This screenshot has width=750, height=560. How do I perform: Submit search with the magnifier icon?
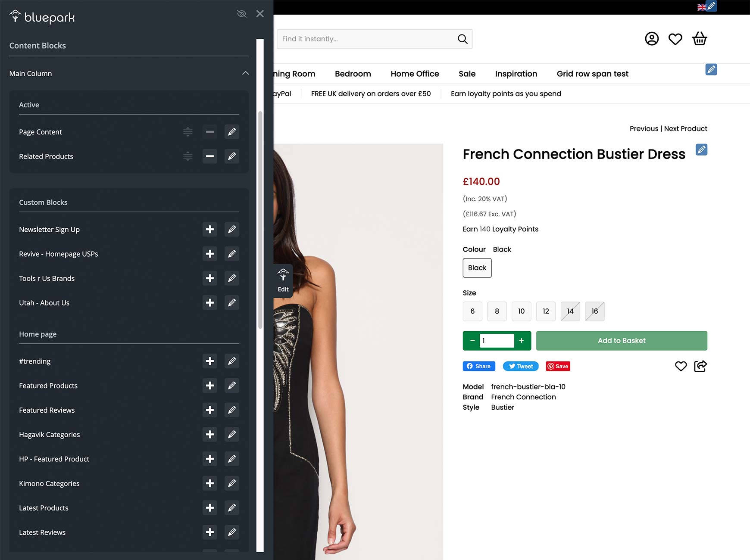462,39
